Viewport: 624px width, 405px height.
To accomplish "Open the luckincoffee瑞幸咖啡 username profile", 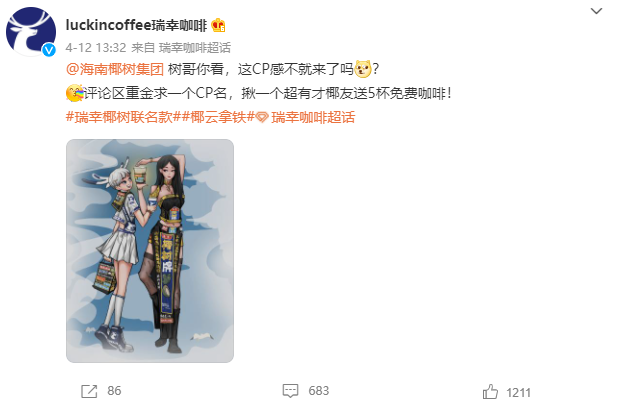I will (x=136, y=25).
